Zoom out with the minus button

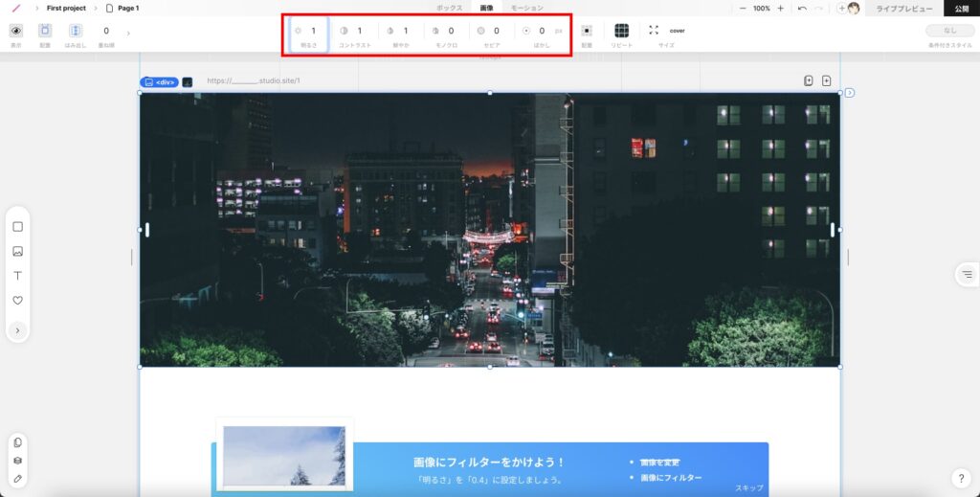(743, 8)
